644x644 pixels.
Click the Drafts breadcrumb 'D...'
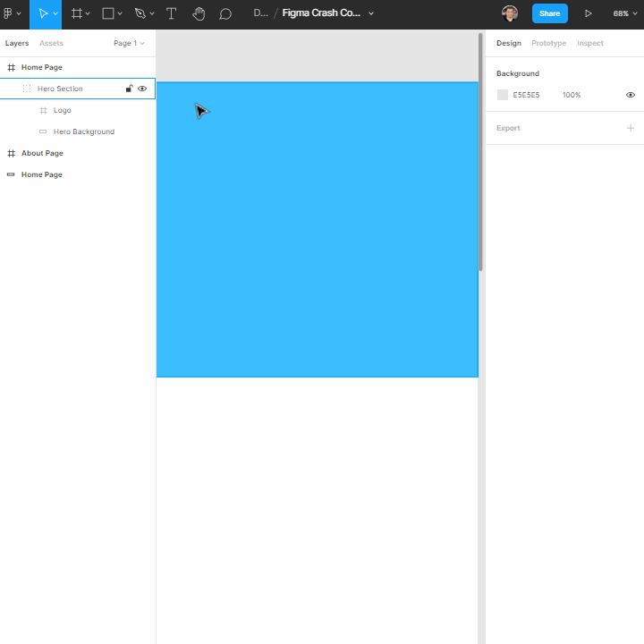point(260,13)
